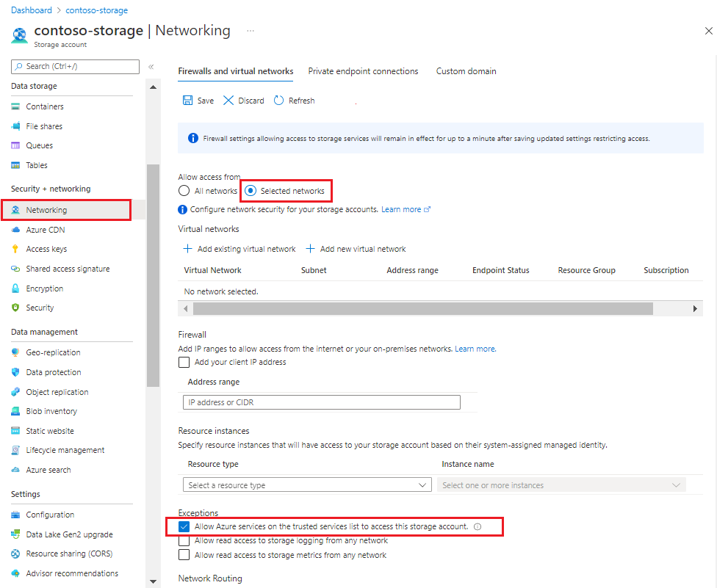This screenshot has width=717, height=588.
Task: Click the IP address or CIDR input field
Action: [321, 402]
